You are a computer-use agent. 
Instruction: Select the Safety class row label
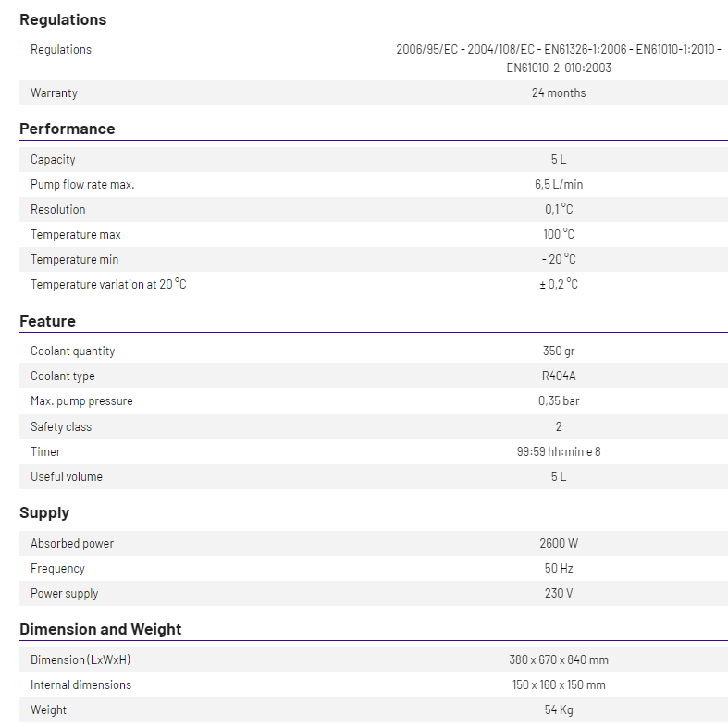[61, 427]
